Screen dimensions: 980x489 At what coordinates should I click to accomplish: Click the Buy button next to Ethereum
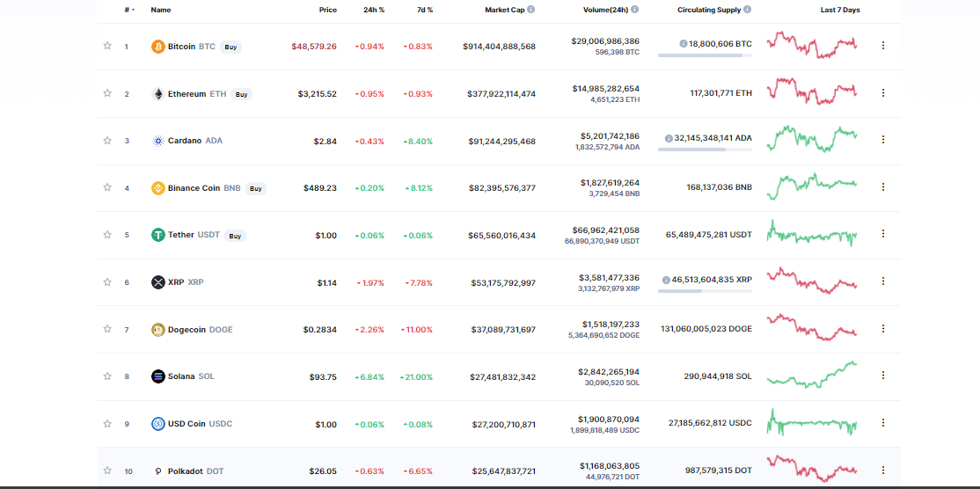[241, 94]
